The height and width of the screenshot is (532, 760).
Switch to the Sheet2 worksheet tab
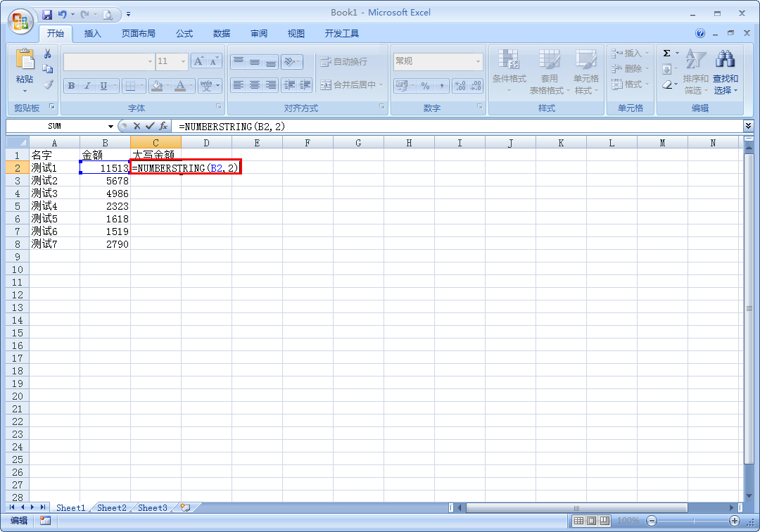(x=111, y=508)
